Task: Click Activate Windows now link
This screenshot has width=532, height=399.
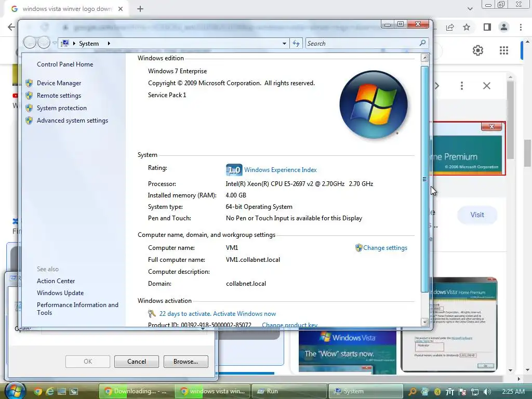Action: 244,314
